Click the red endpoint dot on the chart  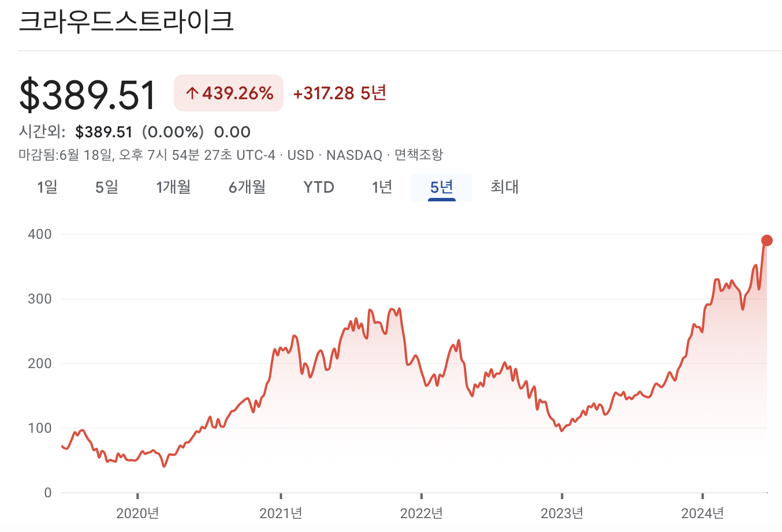[766, 240]
